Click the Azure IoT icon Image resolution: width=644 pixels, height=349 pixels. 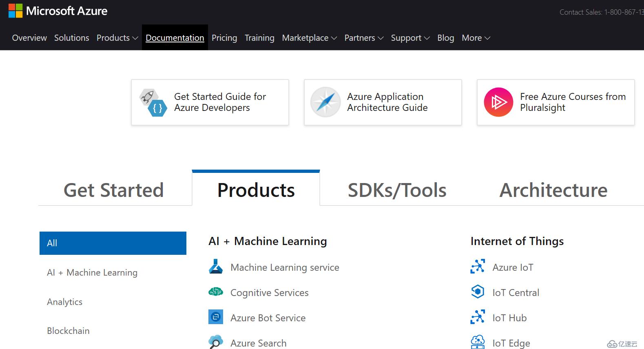(478, 267)
